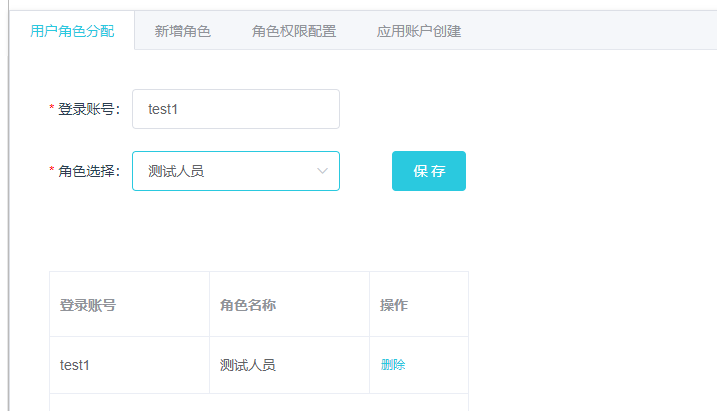Open the 角色选择 dropdown showing 测试人员
Viewport: 717px width, 411px height.
click(x=225, y=171)
